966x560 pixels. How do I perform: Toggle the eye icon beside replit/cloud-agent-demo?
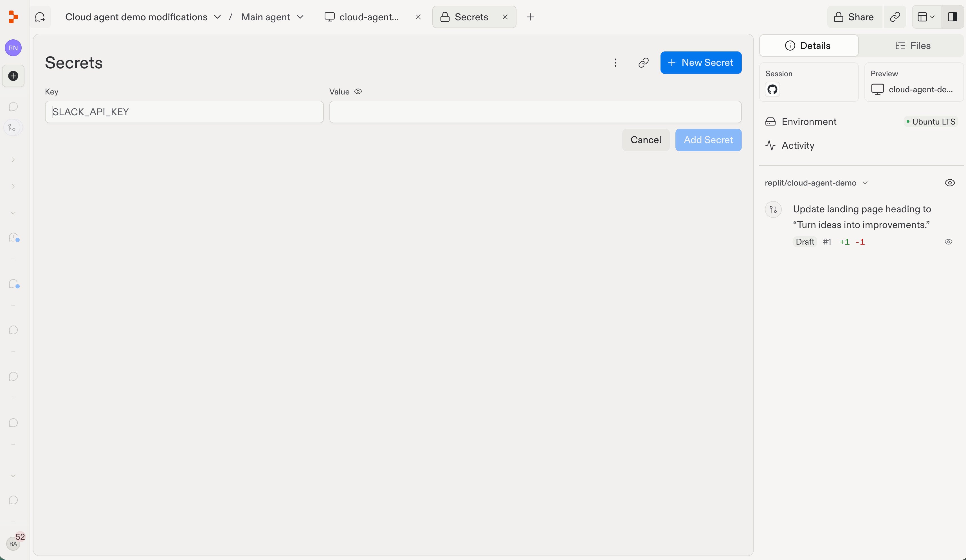[x=949, y=183]
